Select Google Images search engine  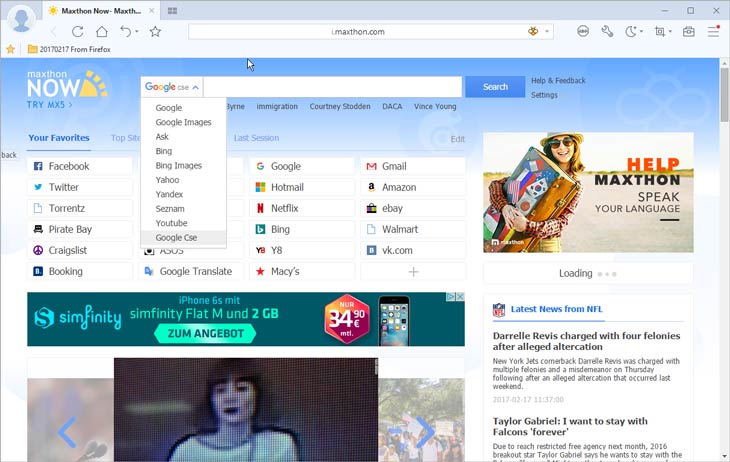click(183, 122)
